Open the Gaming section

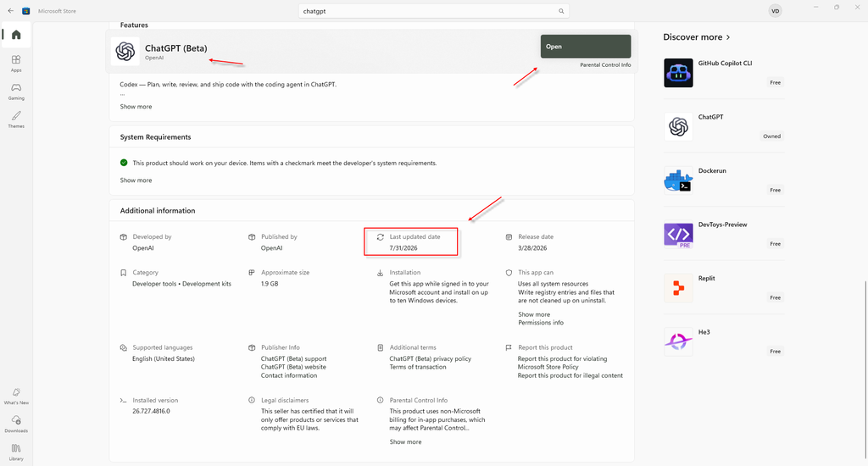pos(16,92)
